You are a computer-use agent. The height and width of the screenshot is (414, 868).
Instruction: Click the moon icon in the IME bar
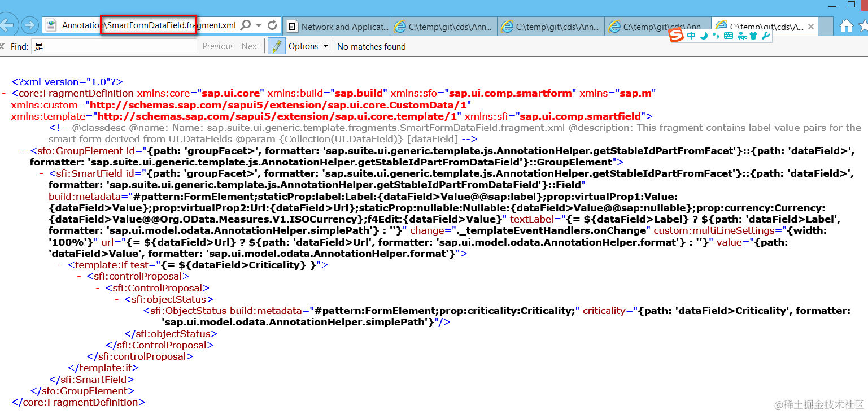[704, 36]
